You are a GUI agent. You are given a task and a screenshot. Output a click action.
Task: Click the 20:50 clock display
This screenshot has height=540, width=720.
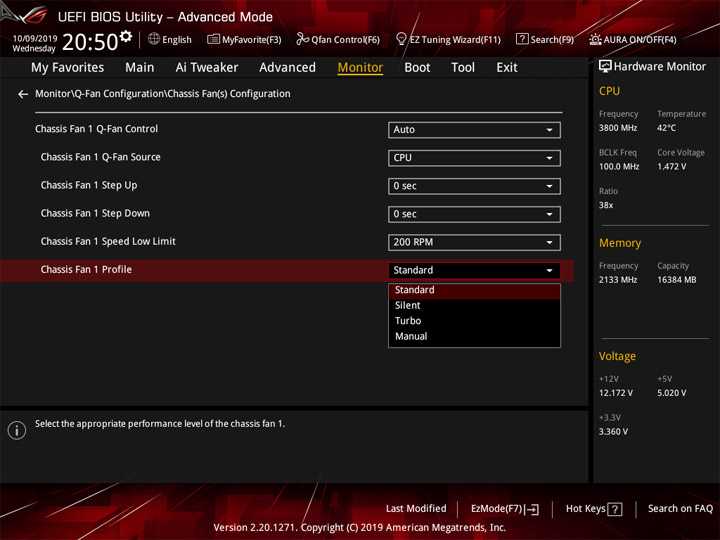pyautogui.click(x=90, y=42)
